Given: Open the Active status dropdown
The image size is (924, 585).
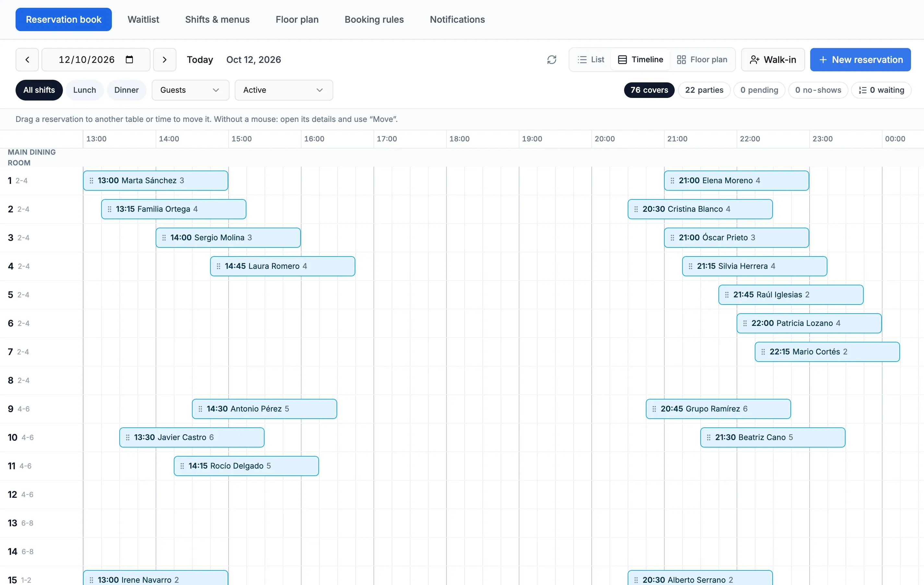Looking at the screenshot, I should [x=284, y=90].
